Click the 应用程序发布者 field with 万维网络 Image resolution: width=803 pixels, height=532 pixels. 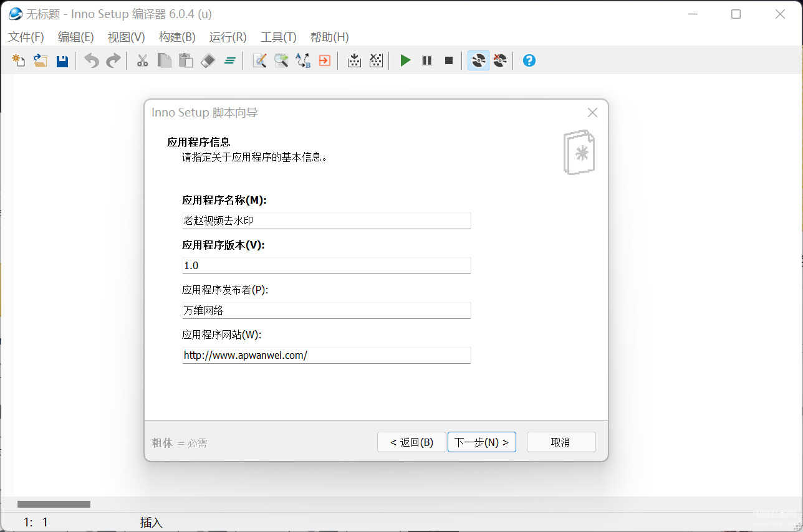[326, 310]
